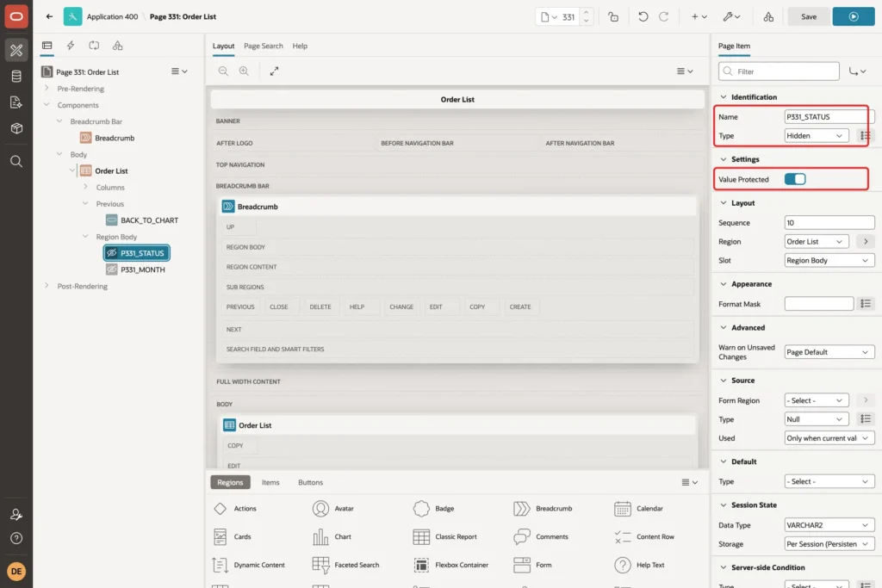
Task: Click the Filter properties search field
Action: 779,71
